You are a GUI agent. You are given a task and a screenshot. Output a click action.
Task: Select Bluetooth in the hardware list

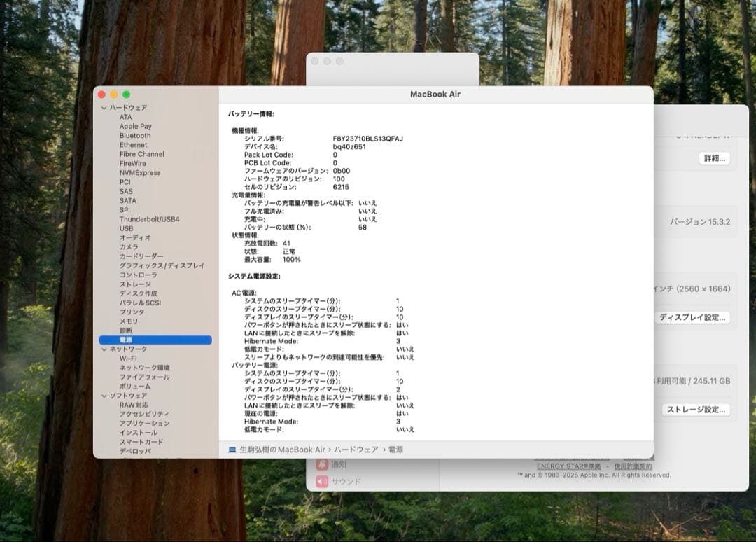point(135,136)
